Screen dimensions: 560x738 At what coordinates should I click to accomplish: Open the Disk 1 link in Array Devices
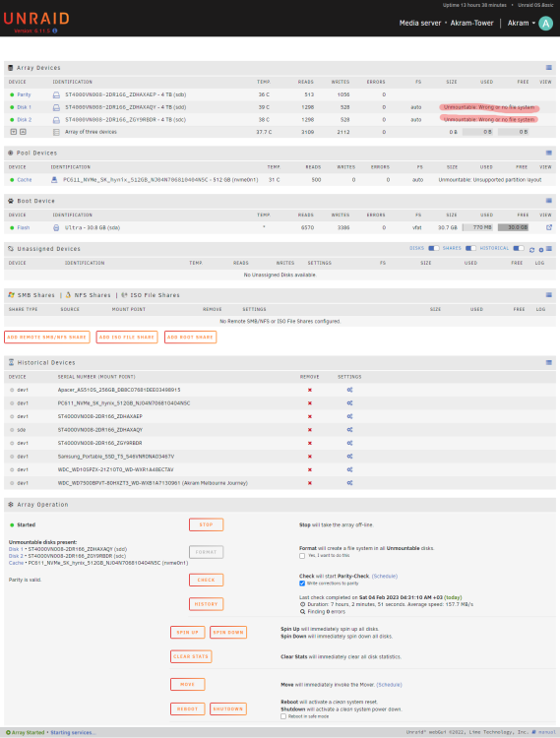24,107
